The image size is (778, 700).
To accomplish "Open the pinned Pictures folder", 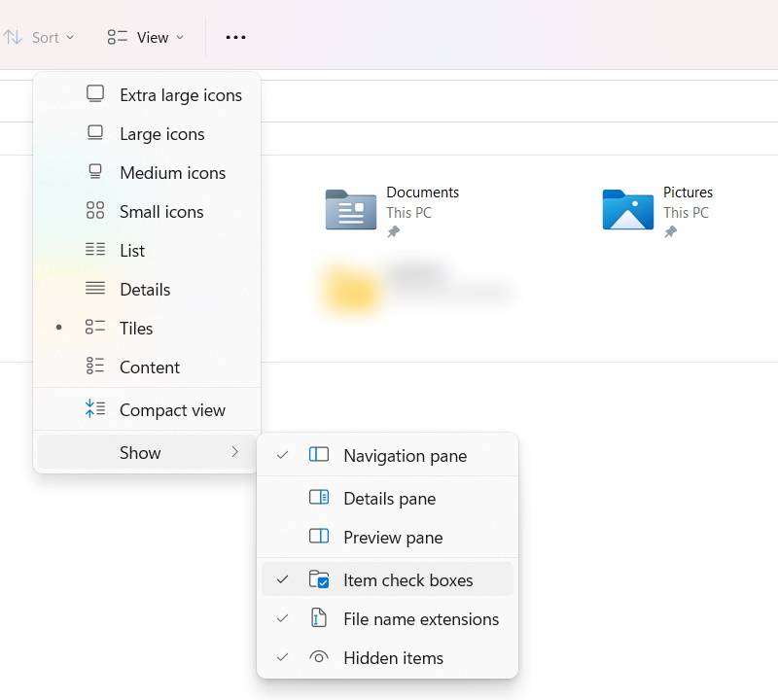I will tap(664, 210).
